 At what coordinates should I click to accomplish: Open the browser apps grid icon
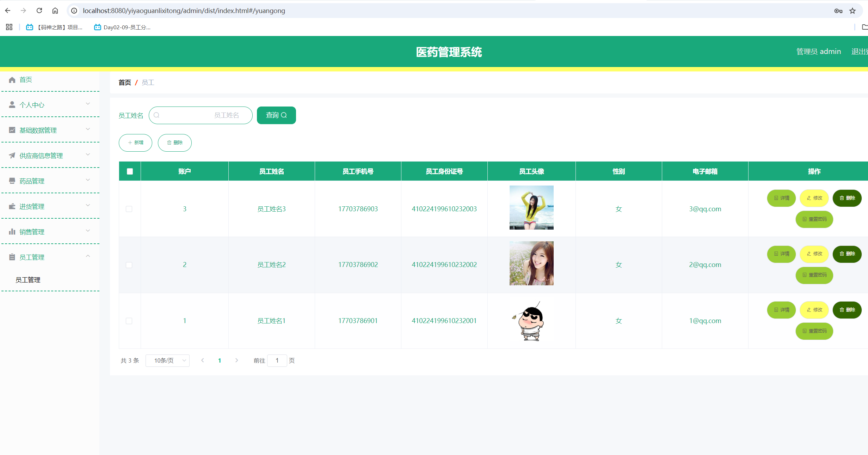click(9, 27)
